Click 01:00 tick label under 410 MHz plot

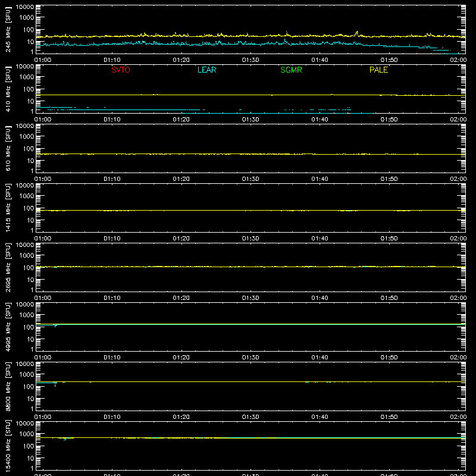(x=43, y=120)
